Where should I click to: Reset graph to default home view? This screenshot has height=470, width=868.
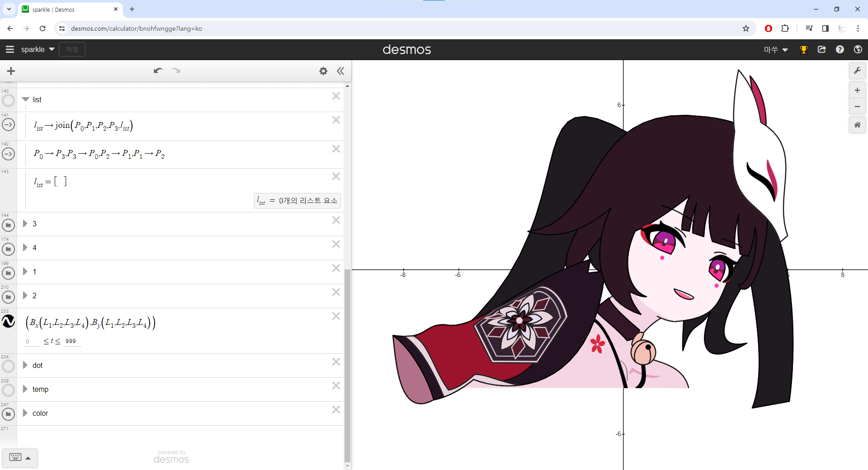pyautogui.click(x=857, y=125)
